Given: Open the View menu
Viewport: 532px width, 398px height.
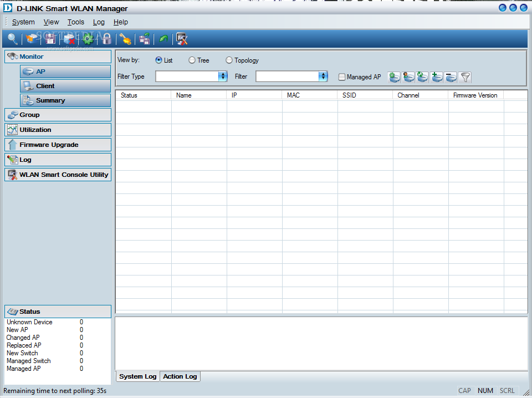Looking at the screenshot, I should click(x=51, y=22).
